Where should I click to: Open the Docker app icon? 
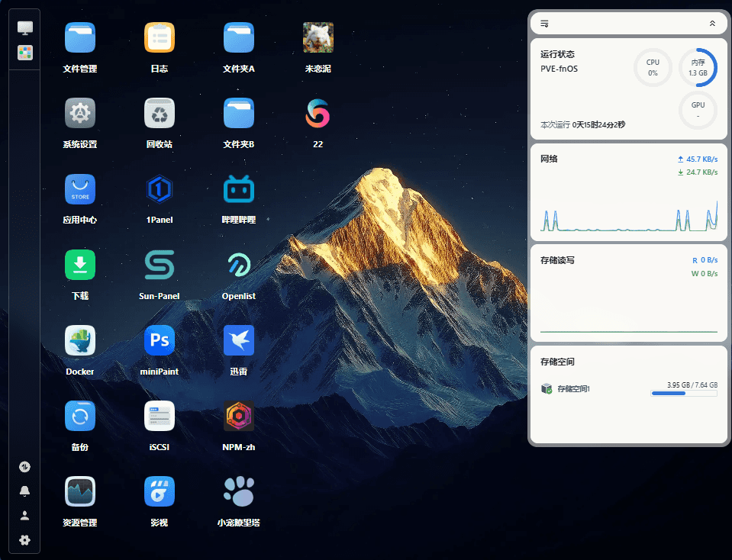click(80, 341)
